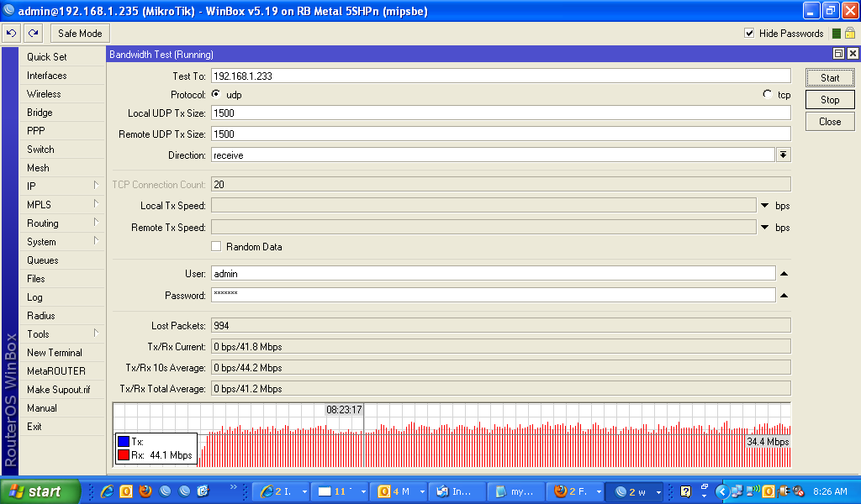Open the Tools submenu

[x=62, y=333]
